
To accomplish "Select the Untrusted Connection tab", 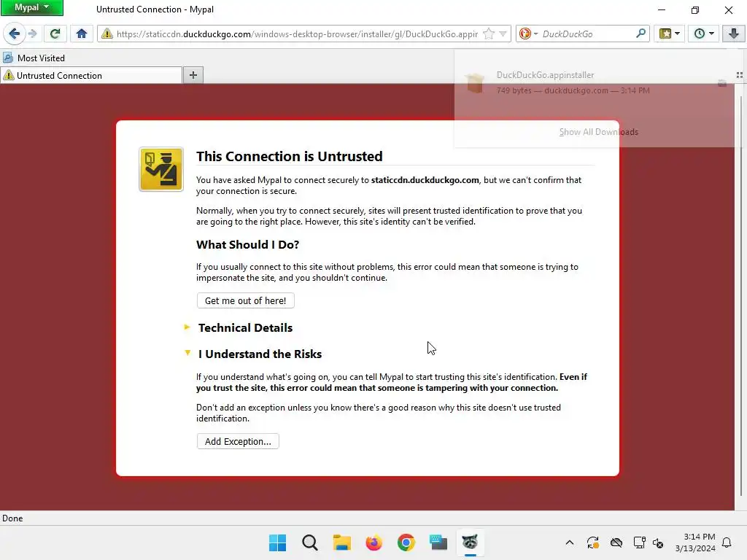I will tap(91, 75).
